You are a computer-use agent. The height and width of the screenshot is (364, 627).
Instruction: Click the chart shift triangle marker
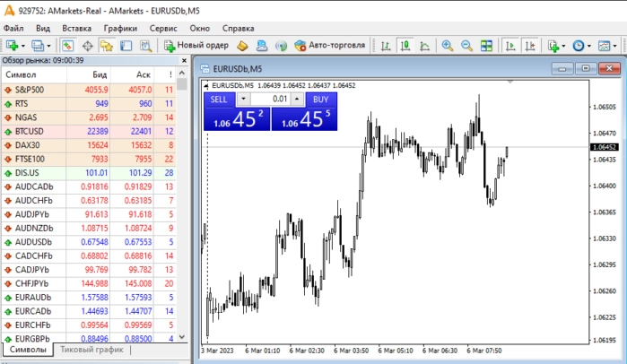click(x=509, y=82)
